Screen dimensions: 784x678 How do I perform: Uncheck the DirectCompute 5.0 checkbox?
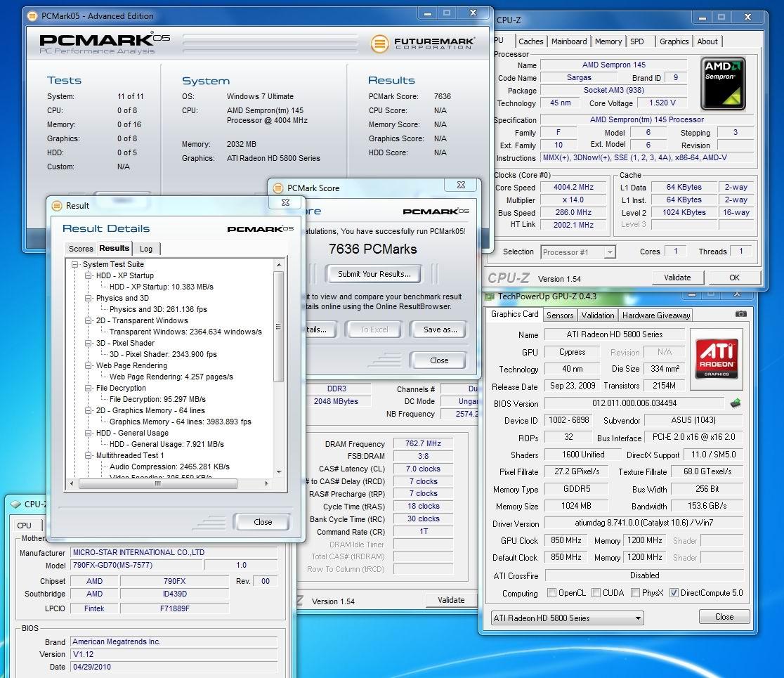674,592
